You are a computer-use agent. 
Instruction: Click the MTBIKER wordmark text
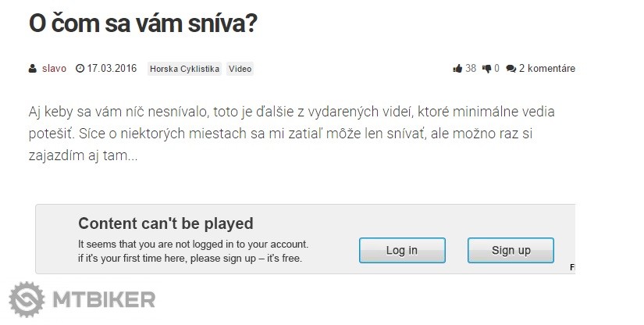[x=103, y=300]
